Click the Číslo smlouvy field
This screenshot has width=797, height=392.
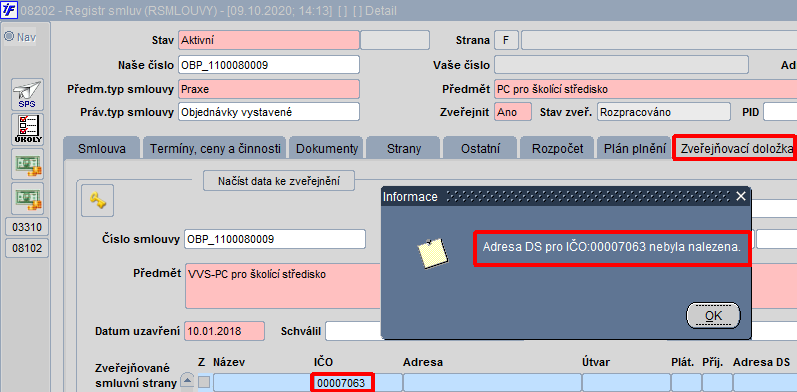(x=275, y=239)
